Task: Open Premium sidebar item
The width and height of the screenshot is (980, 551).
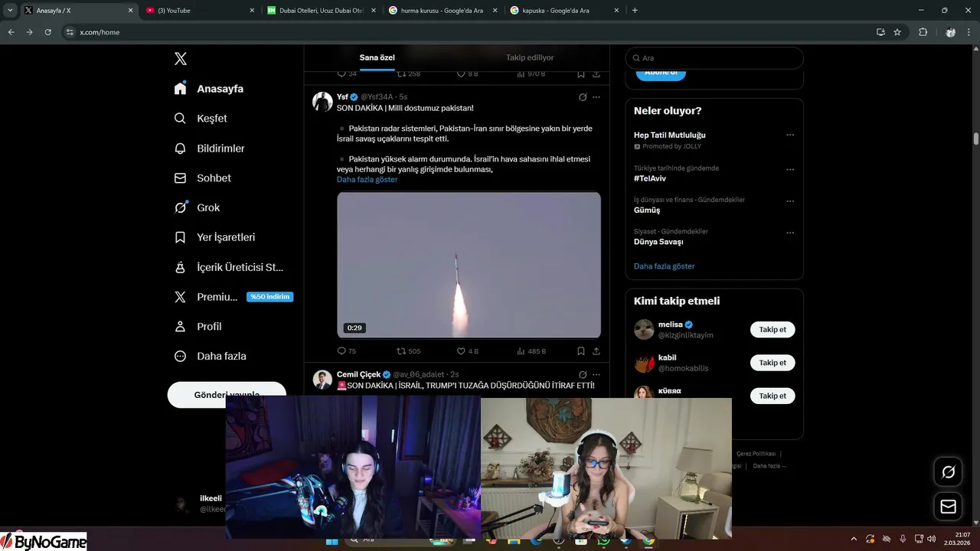Action: pos(234,297)
